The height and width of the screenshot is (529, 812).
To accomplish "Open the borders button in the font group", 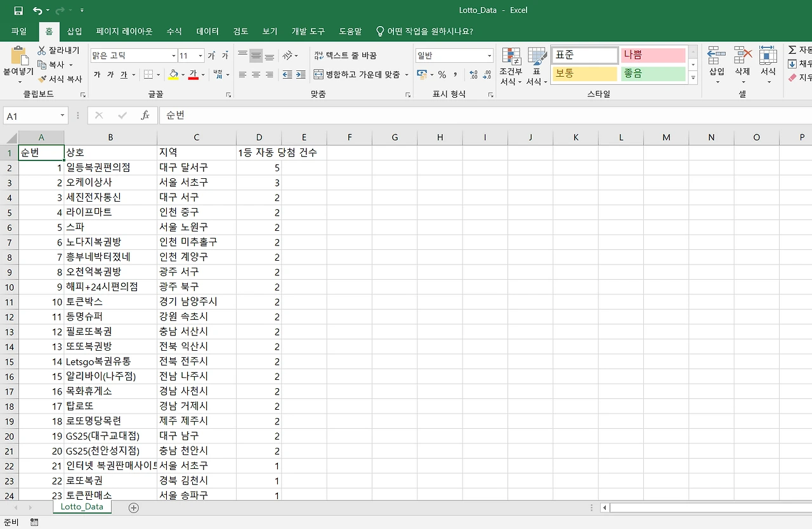I will tap(148, 75).
